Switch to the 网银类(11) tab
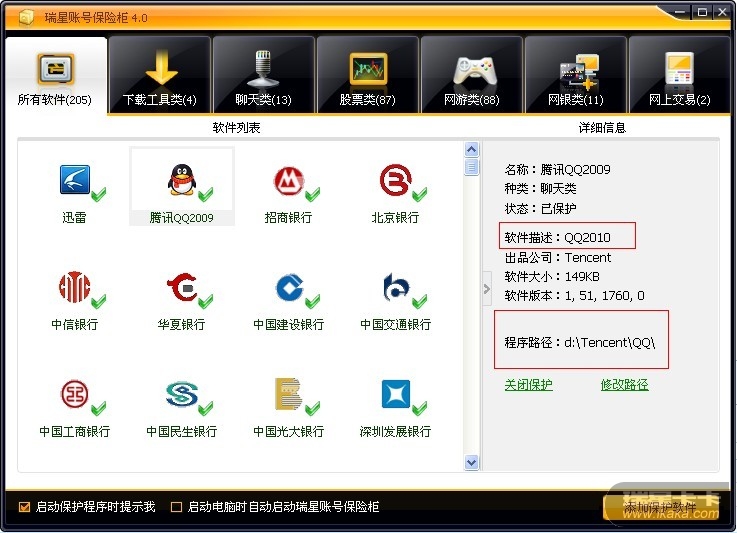Image resolution: width=737 pixels, height=533 pixels. click(x=576, y=75)
